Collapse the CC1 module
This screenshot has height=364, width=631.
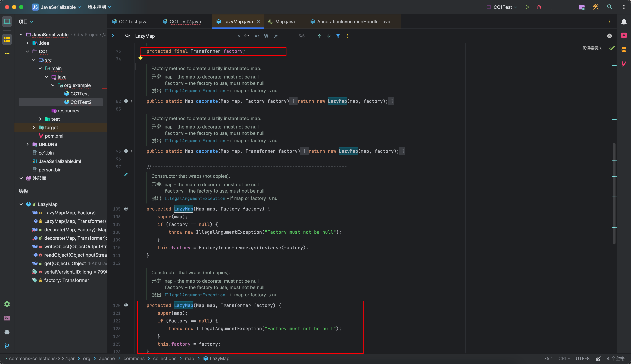pos(27,52)
